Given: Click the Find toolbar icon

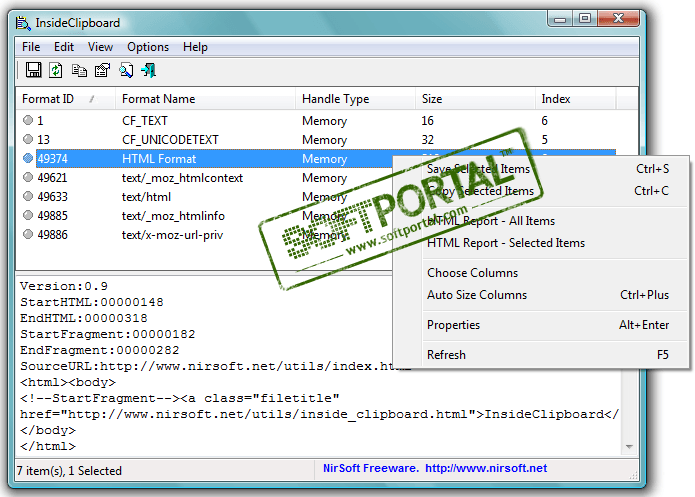Looking at the screenshot, I should (126, 70).
